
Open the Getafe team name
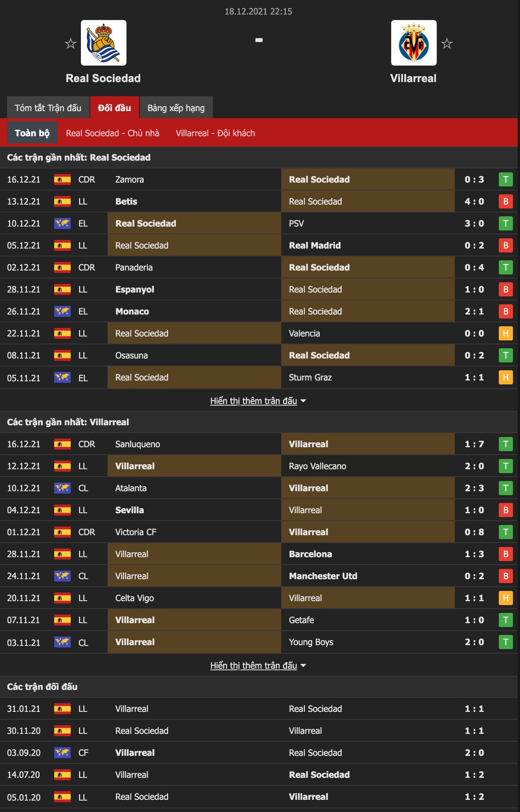tap(302, 620)
